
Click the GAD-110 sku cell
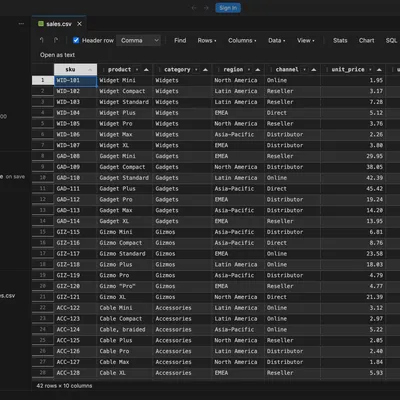(76, 178)
